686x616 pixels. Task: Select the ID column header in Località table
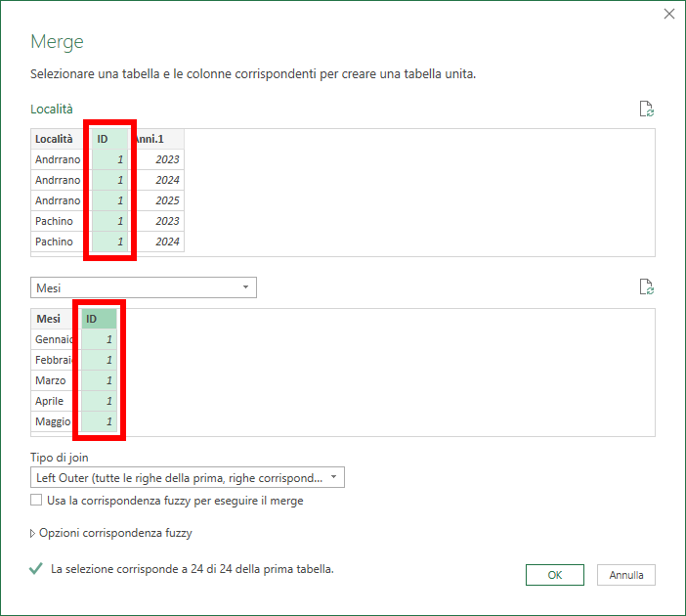pyautogui.click(x=110, y=139)
